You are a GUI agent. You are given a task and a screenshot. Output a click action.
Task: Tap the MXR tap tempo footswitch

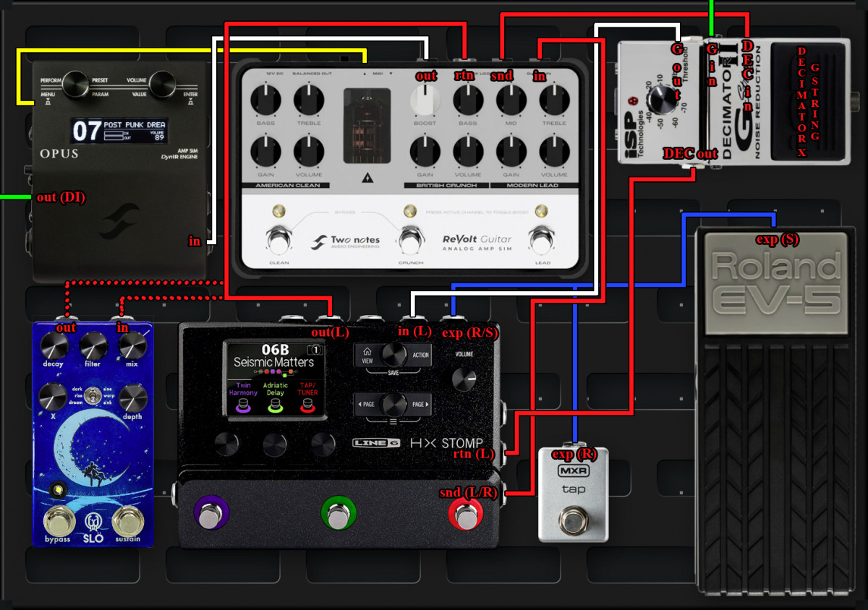[574, 518]
